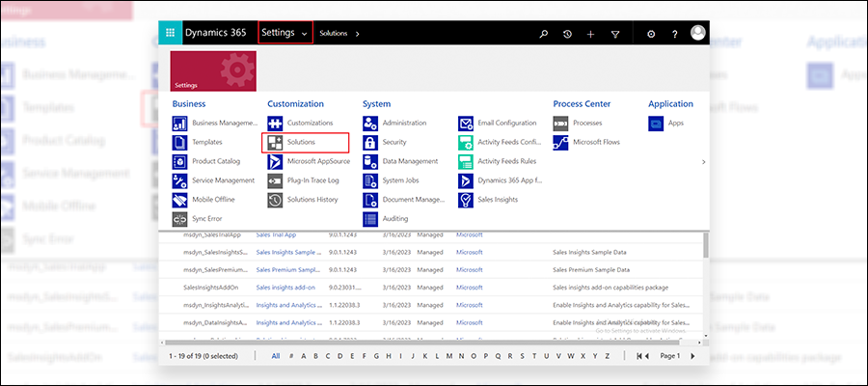This screenshot has width=868, height=386.
Task: Click the Plug-In Trace Log icon
Action: tap(275, 180)
